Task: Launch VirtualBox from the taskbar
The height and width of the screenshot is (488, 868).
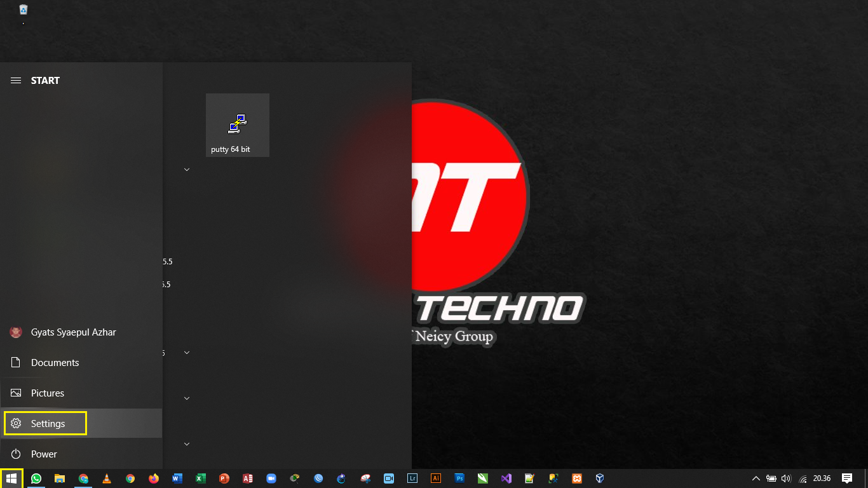Action: click(600, 478)
